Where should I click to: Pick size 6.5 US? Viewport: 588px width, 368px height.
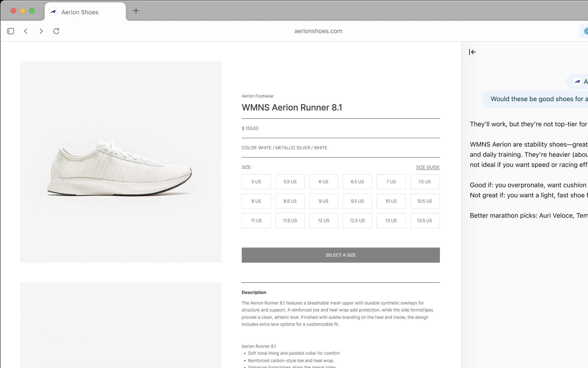[357, 182]
